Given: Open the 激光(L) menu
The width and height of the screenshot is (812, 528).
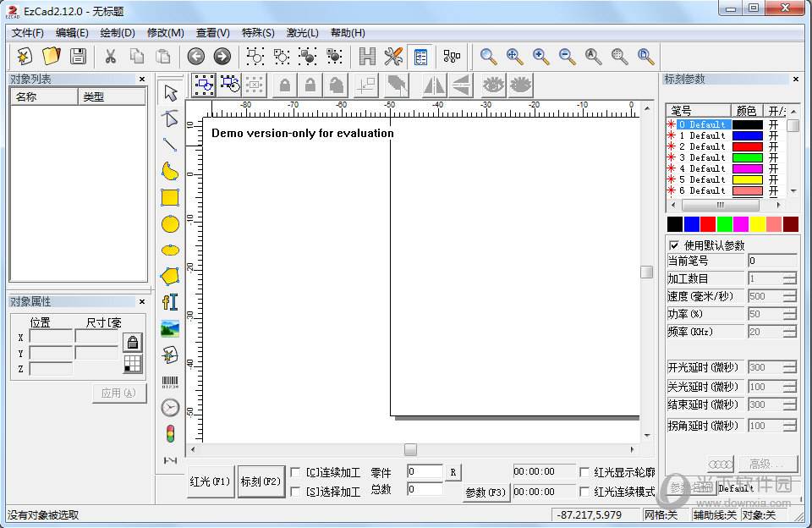Looking at the screenshot, I should (302, 33).
